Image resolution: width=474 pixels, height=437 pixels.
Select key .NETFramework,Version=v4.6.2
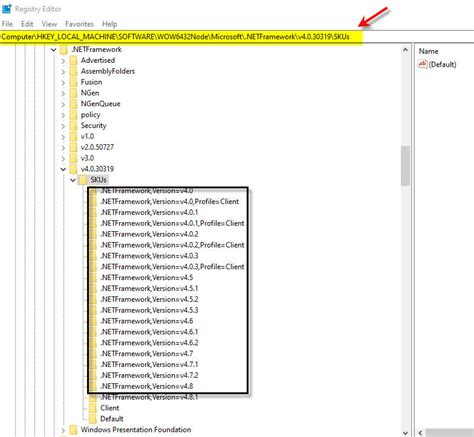point(149,343)
